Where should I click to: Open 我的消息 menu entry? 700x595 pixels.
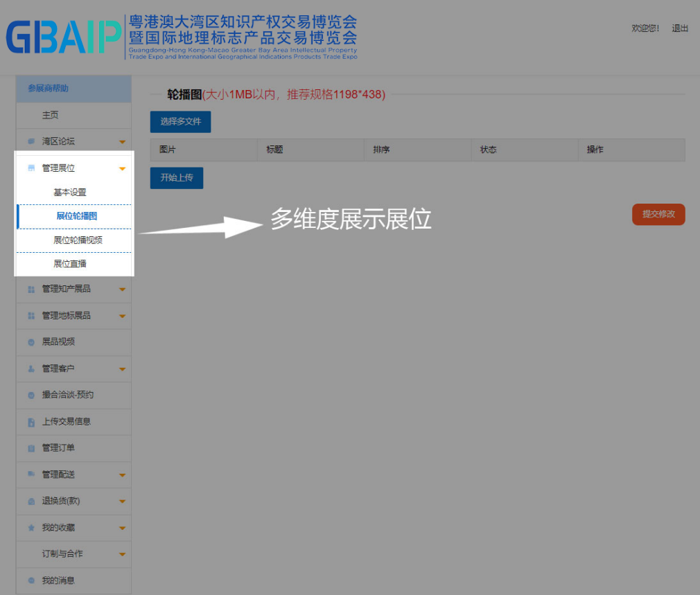coord(73,580)
